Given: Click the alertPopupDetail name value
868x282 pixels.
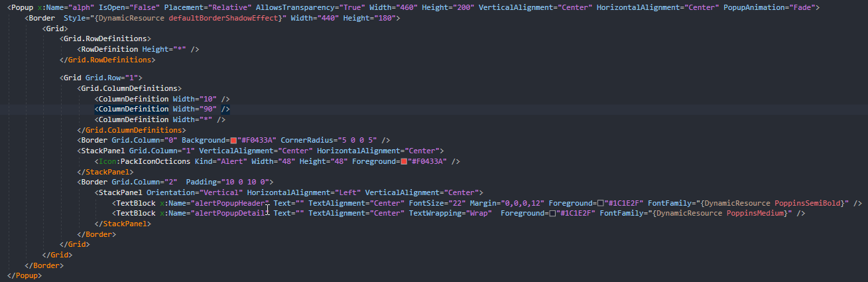Looking at the screenshot, I should tap(229, 214).
